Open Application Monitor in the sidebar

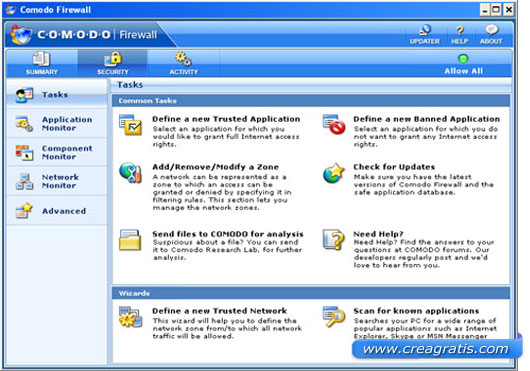point(67,124)
